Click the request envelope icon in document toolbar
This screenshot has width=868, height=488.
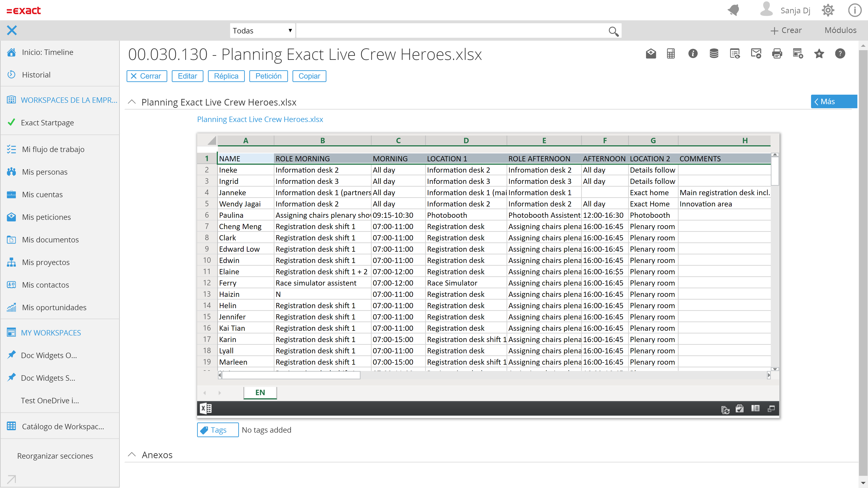651,54
